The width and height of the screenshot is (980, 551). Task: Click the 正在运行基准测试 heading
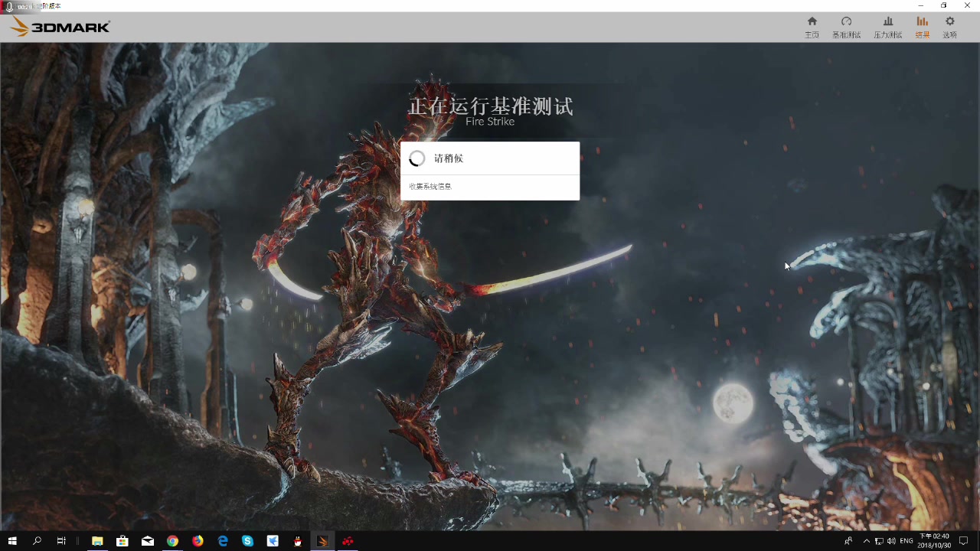(490, 106)
